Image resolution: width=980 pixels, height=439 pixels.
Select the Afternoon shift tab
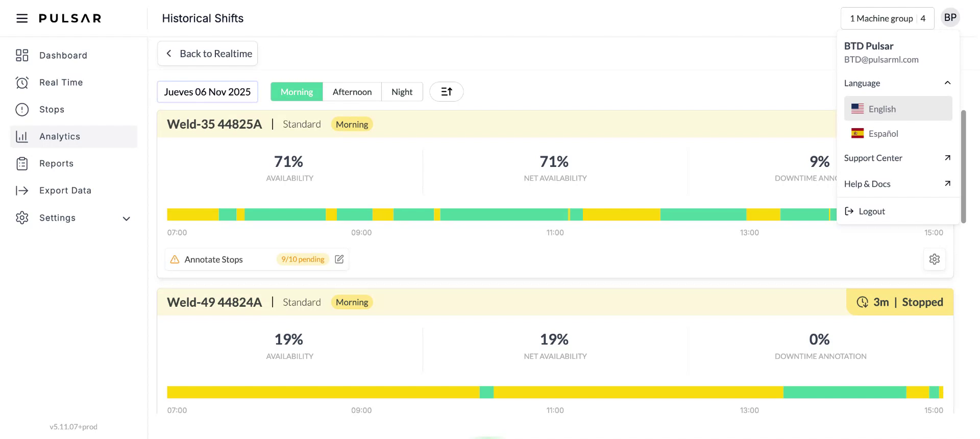click(x=352, y=92)
